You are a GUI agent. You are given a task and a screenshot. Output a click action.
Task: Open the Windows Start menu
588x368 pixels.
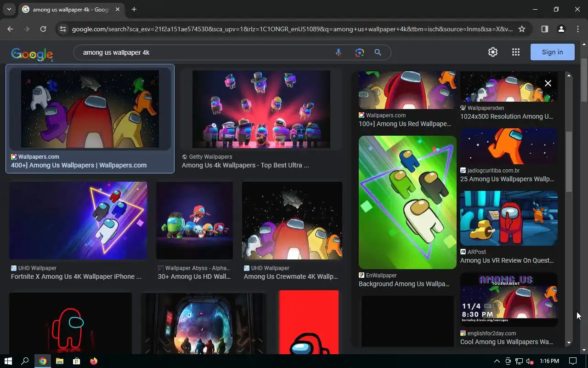click(8, 361)
